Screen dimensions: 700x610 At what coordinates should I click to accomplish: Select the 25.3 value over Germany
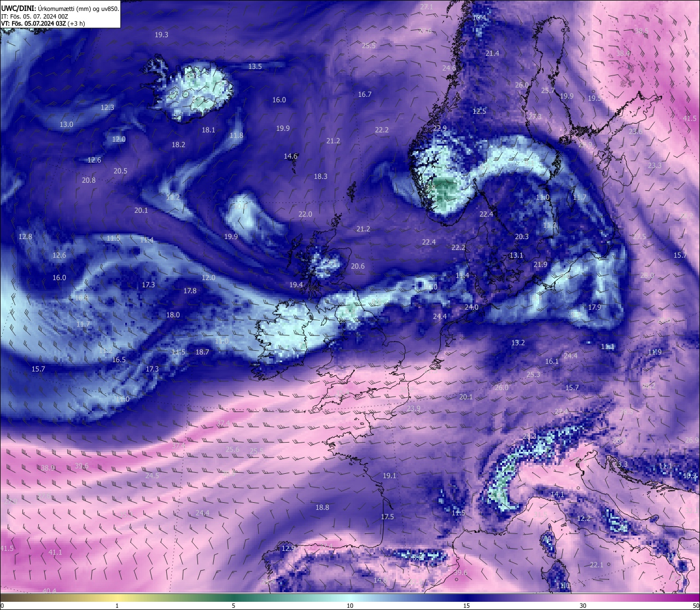[533, 374]
